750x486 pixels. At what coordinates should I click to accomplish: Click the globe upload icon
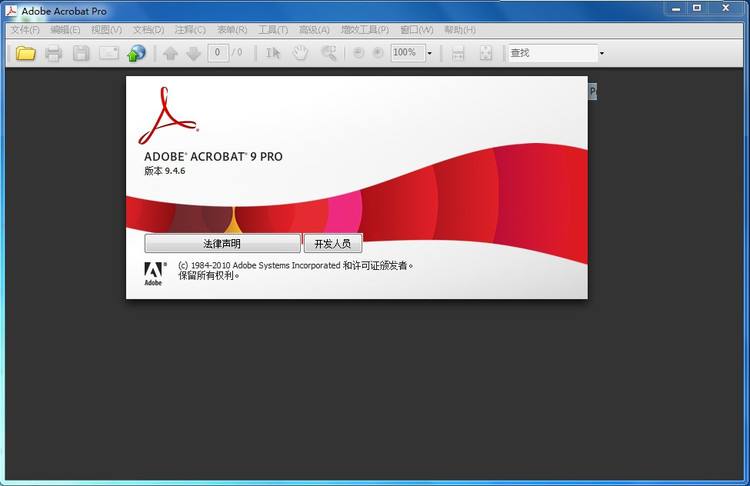click(136, 53)
